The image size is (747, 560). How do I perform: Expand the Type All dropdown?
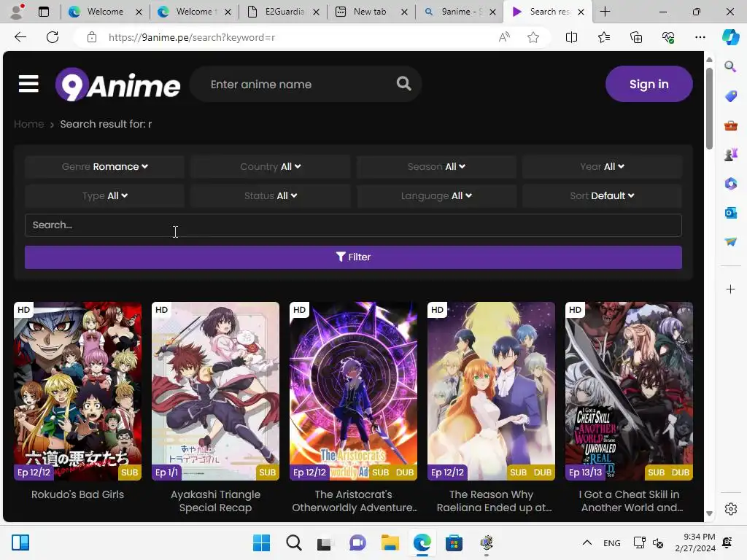[104, 195]
